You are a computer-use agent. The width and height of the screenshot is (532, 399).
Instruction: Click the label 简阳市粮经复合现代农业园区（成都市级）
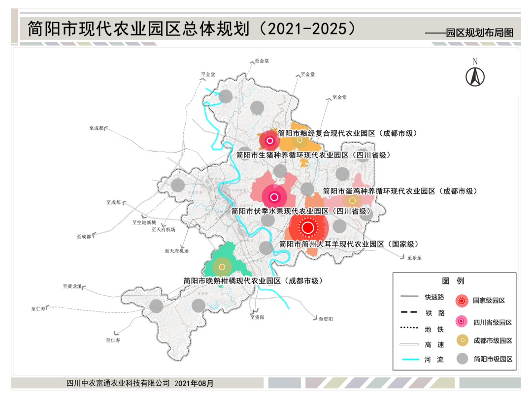347,133
